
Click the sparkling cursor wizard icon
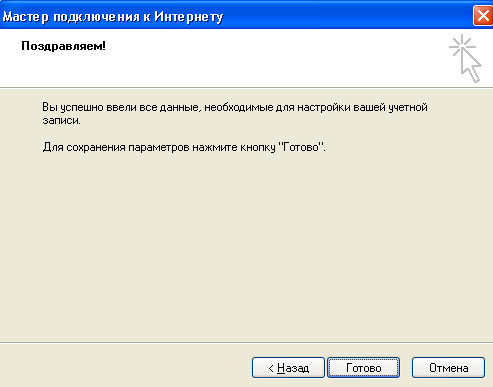point(465,58)
